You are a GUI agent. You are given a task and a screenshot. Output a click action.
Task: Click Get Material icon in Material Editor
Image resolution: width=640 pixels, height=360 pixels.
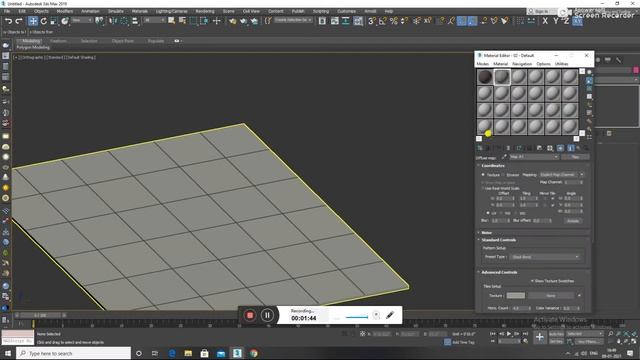coord(480,148)
